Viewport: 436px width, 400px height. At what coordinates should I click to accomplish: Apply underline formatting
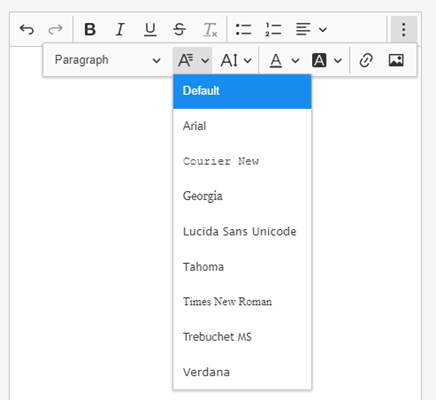pyautogui.click(x=150, y=29)
